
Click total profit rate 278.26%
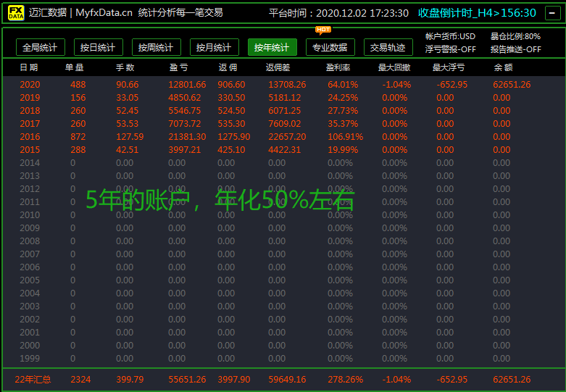coord(346,380)
